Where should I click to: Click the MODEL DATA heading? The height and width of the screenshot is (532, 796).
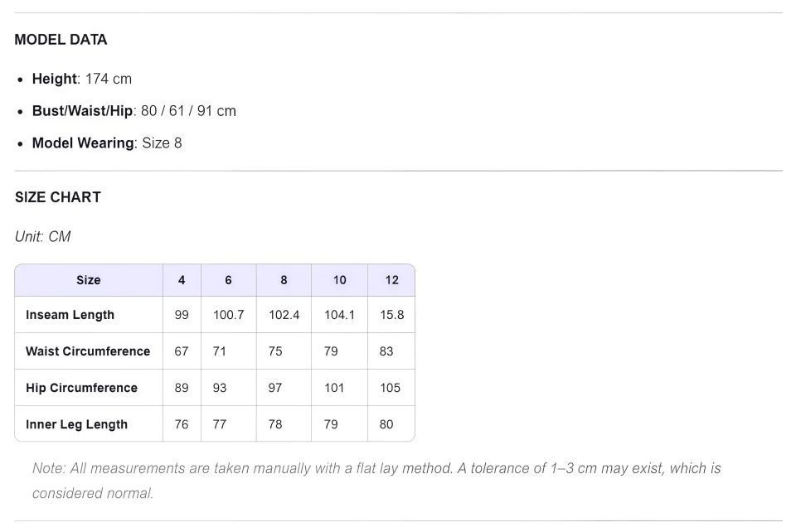61,40
